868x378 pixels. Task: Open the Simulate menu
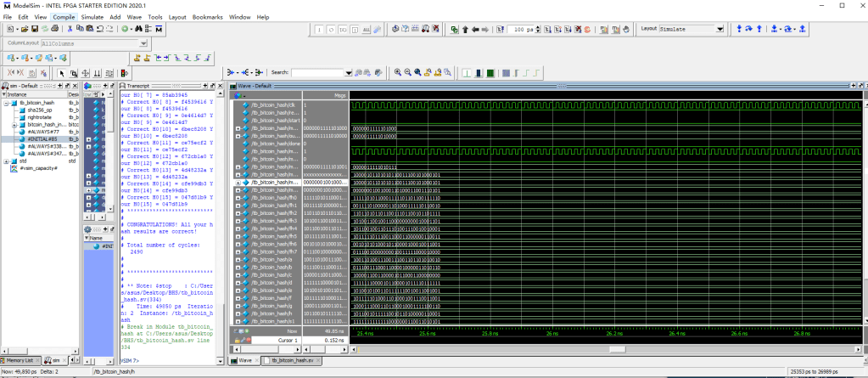(91, 16)
